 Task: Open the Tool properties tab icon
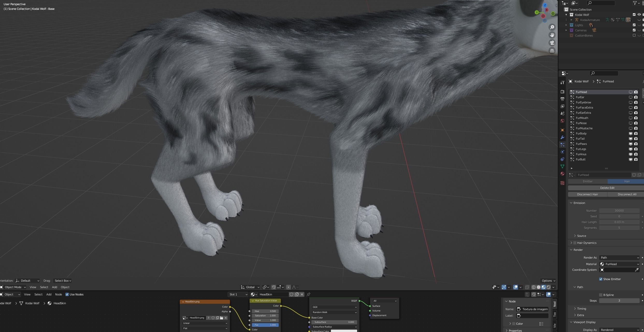(562, 82)
